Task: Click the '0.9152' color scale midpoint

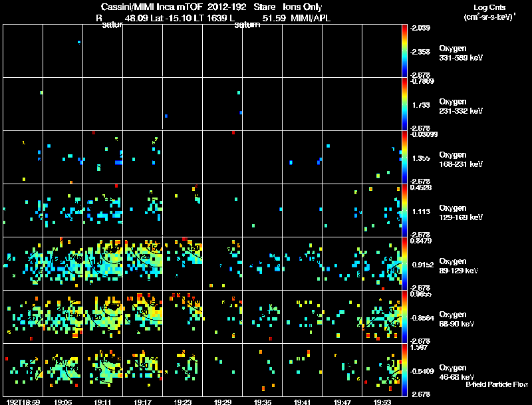Action: pos(423,265)
